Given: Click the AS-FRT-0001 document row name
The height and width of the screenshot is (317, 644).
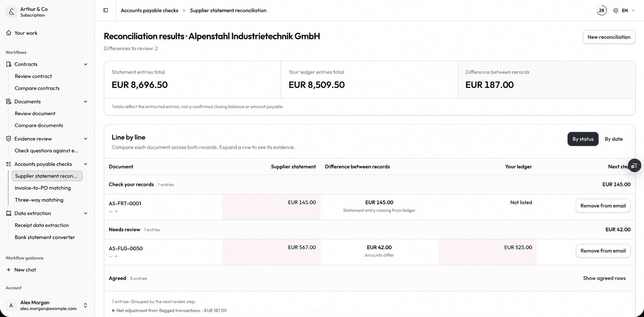Looking at the screenshot, I should [125, 204].
